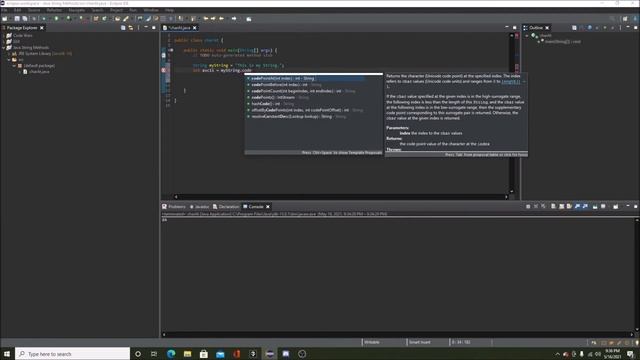The image size is (640, 360).
Task: Open Microsoft Edge from taskbar
Action: pos(171,354)
